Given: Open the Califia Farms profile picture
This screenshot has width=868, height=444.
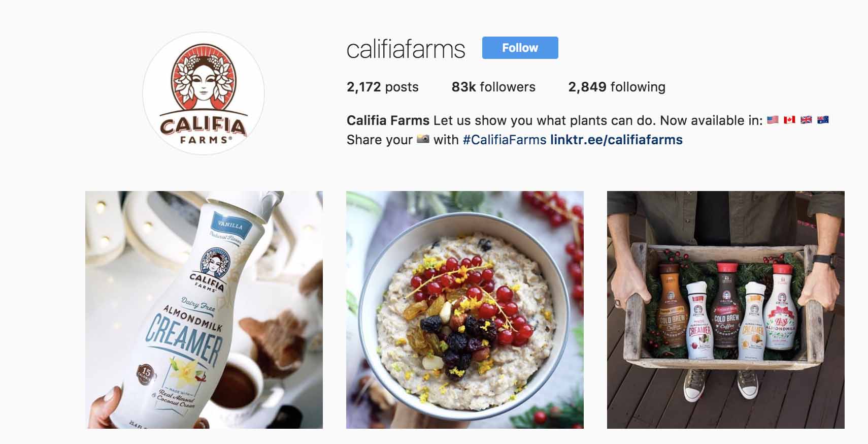Looking at the screenshot, I should click(x=204, y=93).
